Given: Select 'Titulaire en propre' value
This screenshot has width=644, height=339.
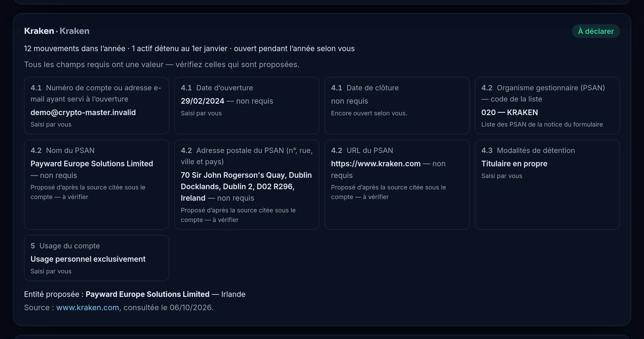Looking at the screenshot, I should (514, 164).
